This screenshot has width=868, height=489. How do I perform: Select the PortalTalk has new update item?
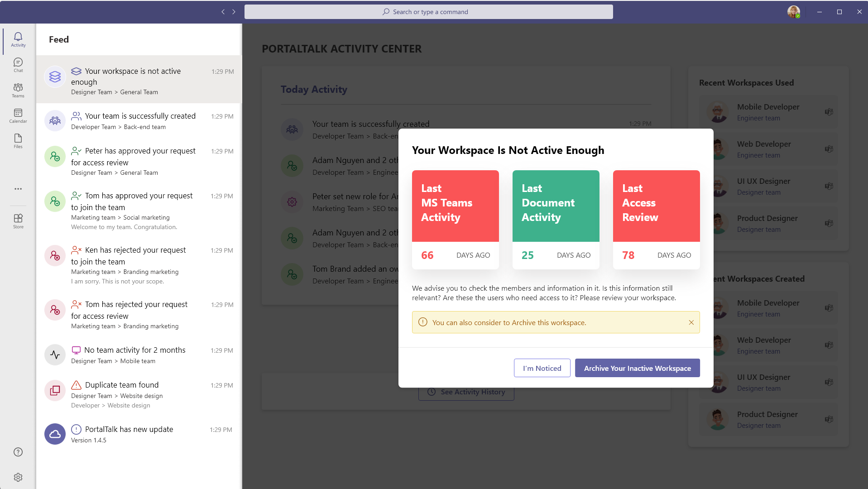[x=139, y=434]
